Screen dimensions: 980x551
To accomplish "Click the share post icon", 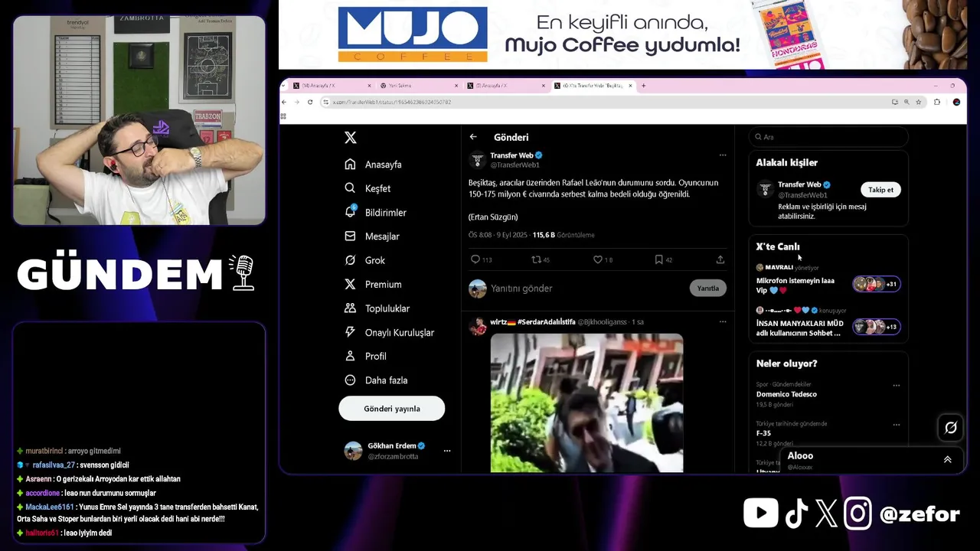I will tap(720, 259).
